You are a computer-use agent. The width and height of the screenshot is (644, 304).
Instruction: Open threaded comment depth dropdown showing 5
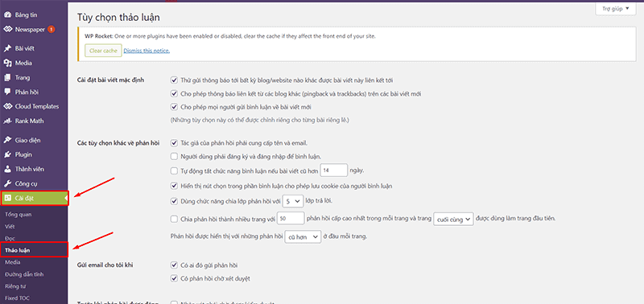[x=293, y=201]
